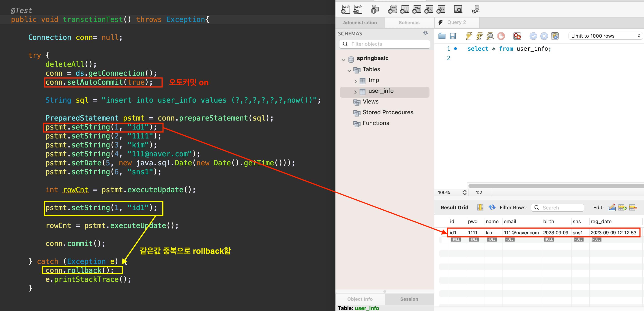Open SQL script file folder icon
The height and width of the screenshot is (311, 644).
pyautogui.click(x=442, y=36)
